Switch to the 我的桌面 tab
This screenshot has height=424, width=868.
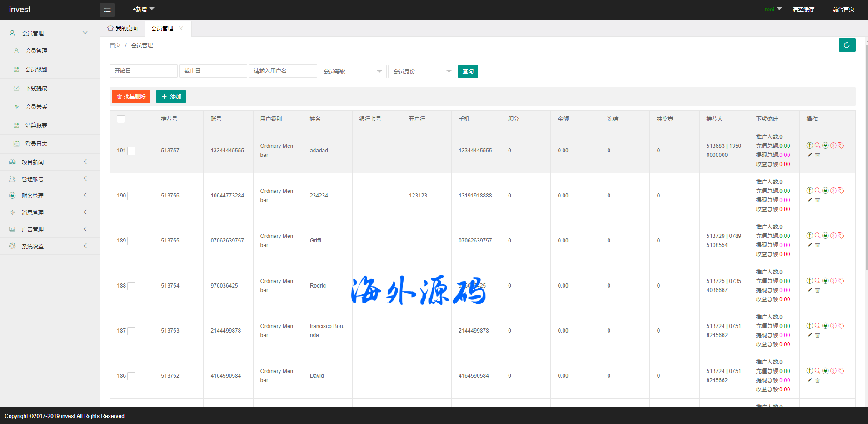123,29
